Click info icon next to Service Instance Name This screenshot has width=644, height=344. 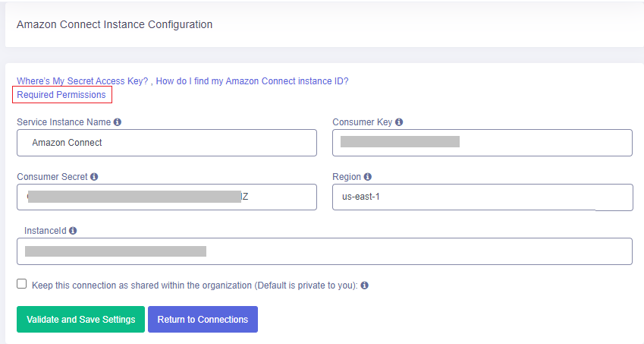click(x=118, y=122)
